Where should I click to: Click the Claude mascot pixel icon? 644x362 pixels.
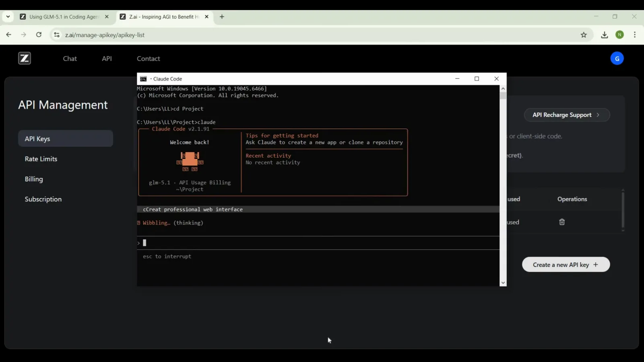click(x=190, y=162)
